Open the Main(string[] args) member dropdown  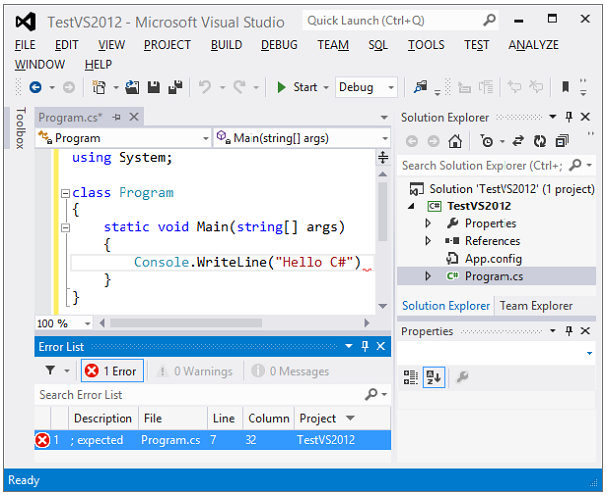point(385,138)
